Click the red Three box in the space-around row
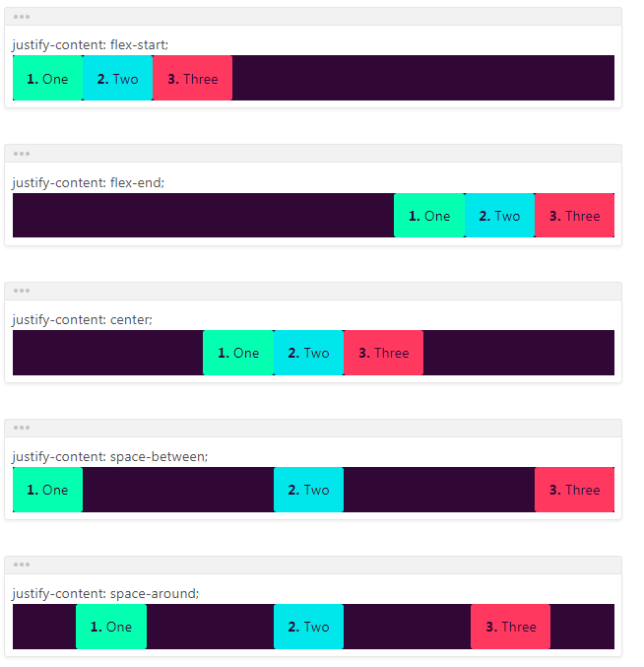This screenshot has width=644, height=667. point(510,627)
